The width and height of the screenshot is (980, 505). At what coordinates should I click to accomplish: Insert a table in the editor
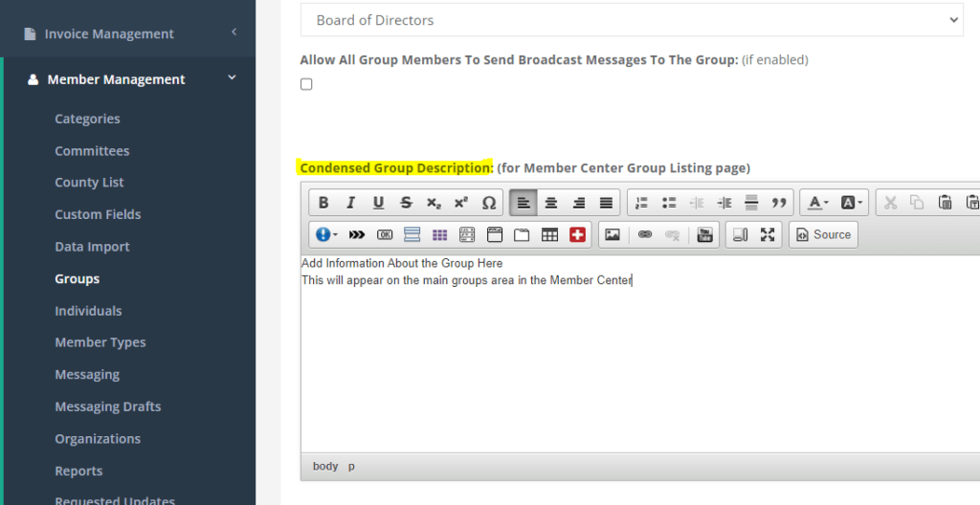click(x=550, y=234)
